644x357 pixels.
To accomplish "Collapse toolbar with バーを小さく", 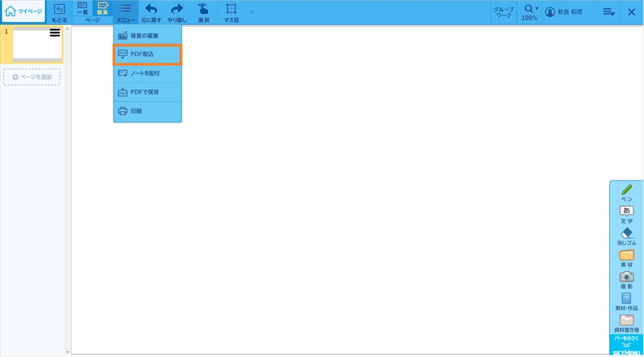I will [627, 342].
